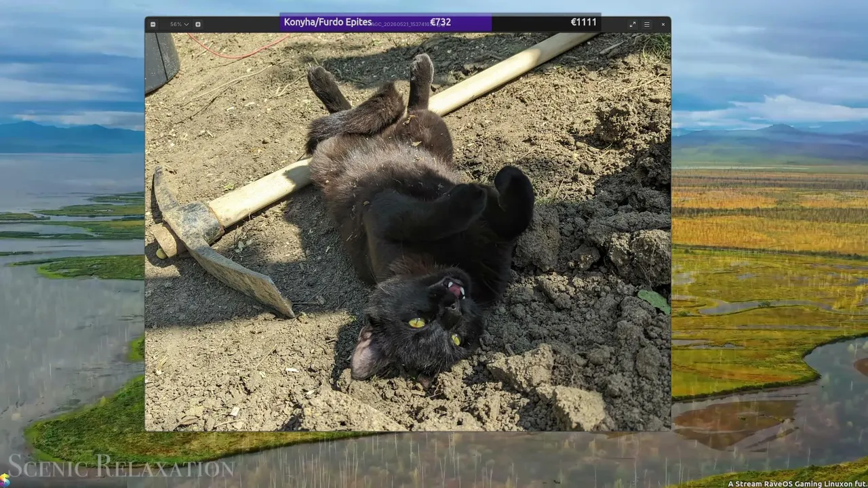
Task: Click the "€1111" goal amount
Action: 584,22
